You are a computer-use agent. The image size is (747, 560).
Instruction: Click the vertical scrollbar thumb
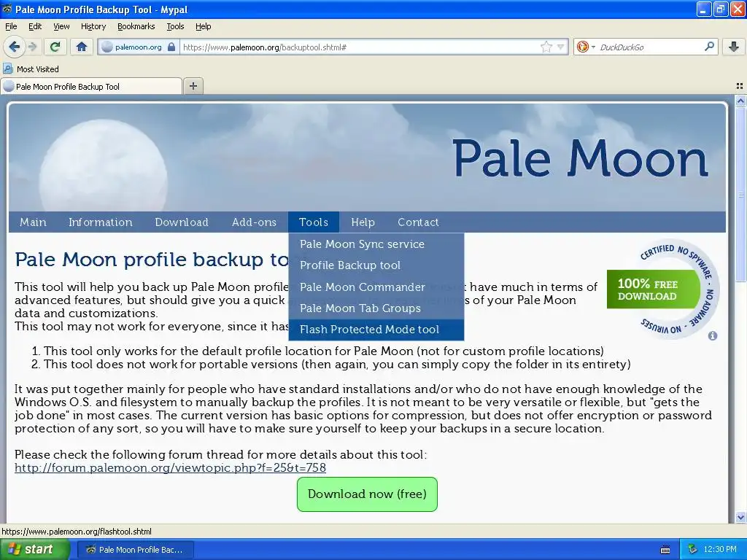point(740,194)
